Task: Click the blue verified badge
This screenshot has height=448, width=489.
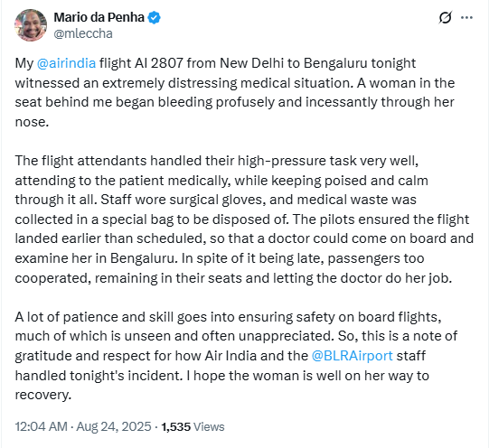Action: pyautogui.click(x=154, y=17)
